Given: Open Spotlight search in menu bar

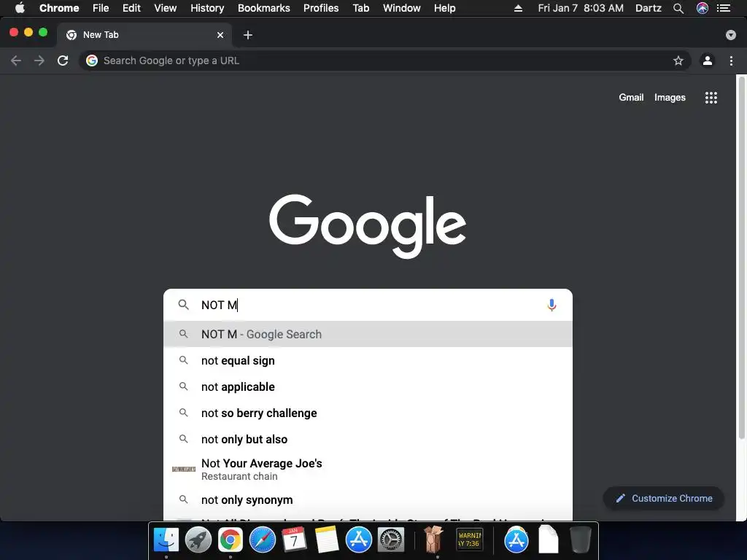Looking at the screenshot, I should coord(678,8).
